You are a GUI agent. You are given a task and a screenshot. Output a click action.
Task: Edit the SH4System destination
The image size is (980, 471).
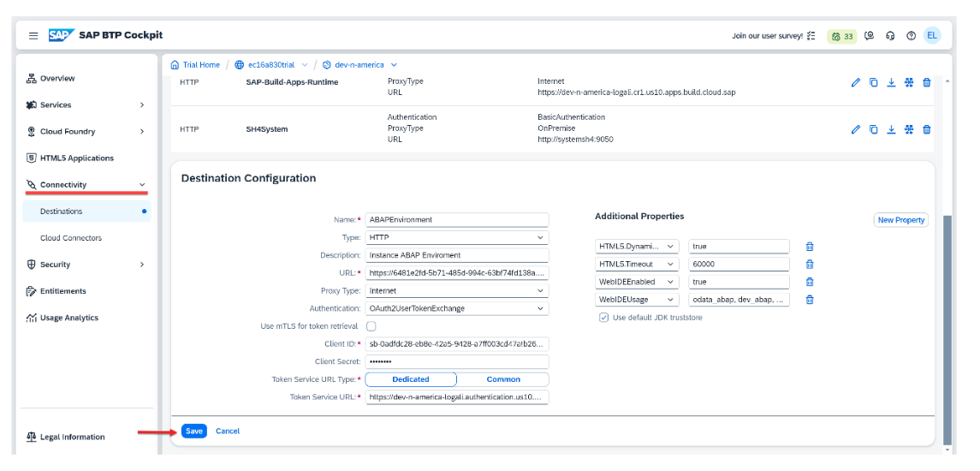pyautogui.click(x=856, y=129)
